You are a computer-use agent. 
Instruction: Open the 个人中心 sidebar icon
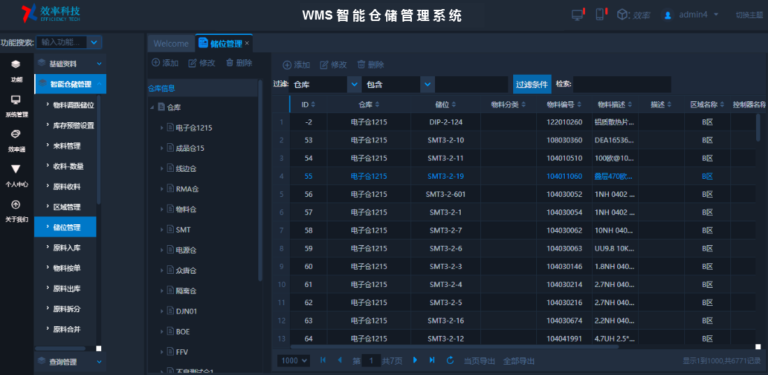(16, 169)
